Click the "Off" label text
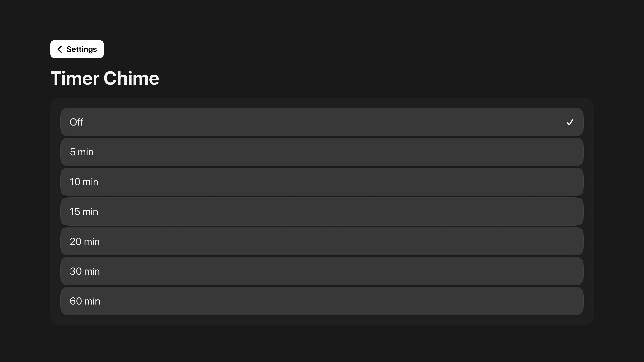This screenshot has width=644, height=362. [76, 122]
